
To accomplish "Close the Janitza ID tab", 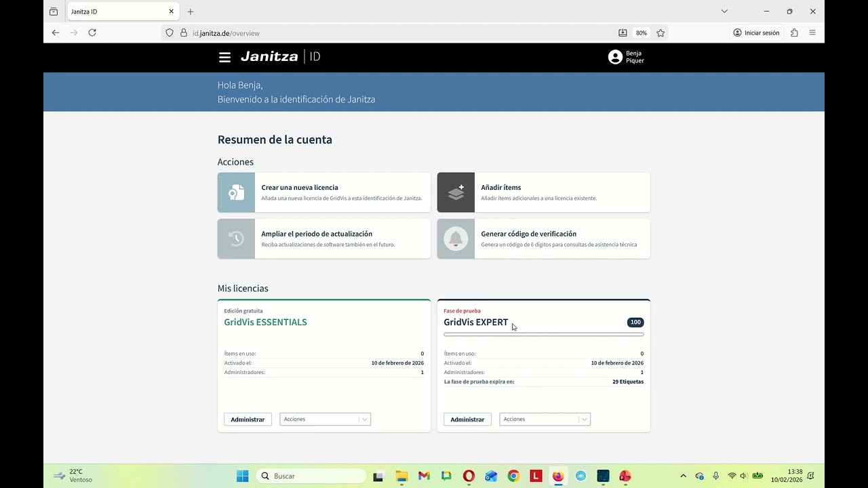I will click(171, 12).
